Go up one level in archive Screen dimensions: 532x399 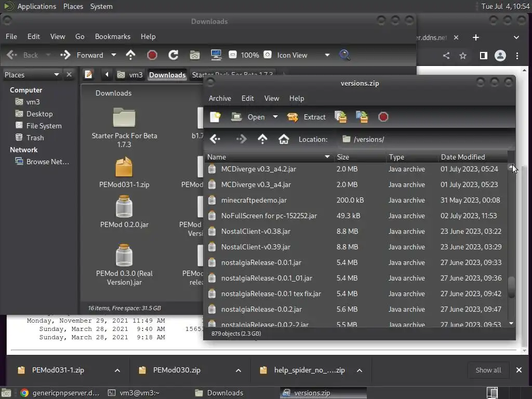click(x=262, y=139)
